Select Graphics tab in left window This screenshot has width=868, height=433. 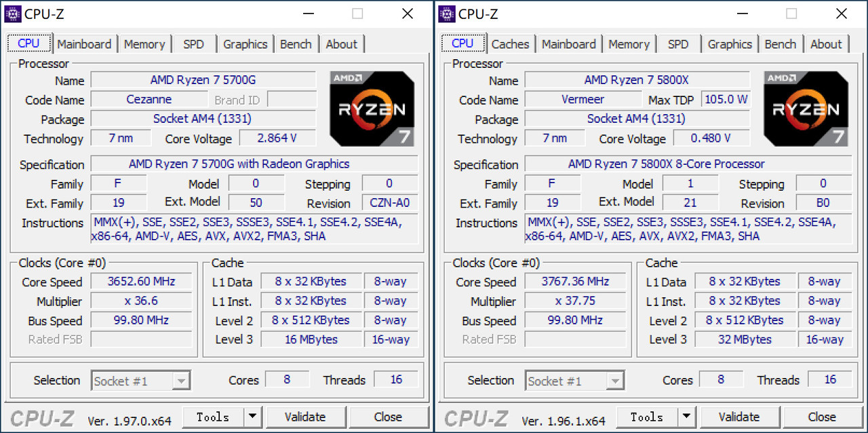(245, 44)
